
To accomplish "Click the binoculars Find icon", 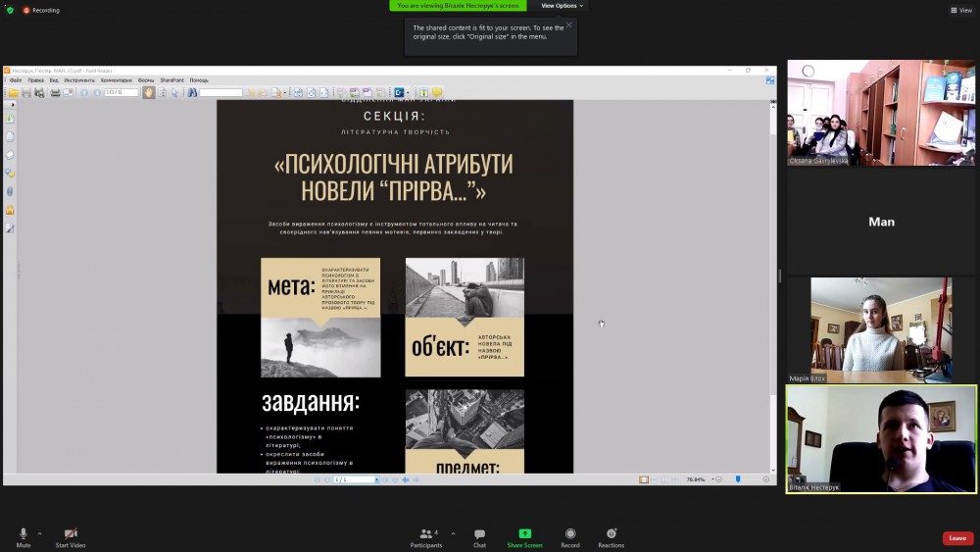I will click(x=192, y=92).
